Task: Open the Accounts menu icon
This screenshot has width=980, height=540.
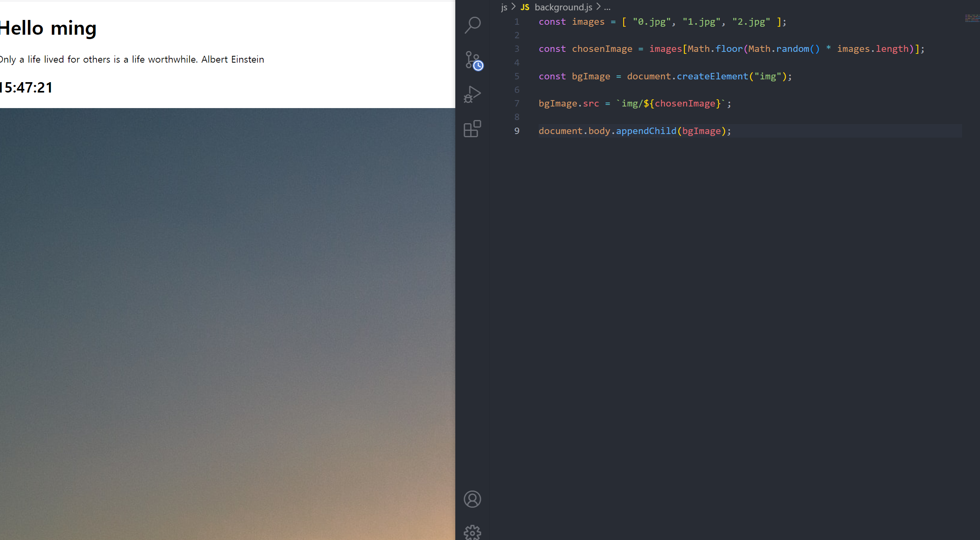Action: [472, 499]
